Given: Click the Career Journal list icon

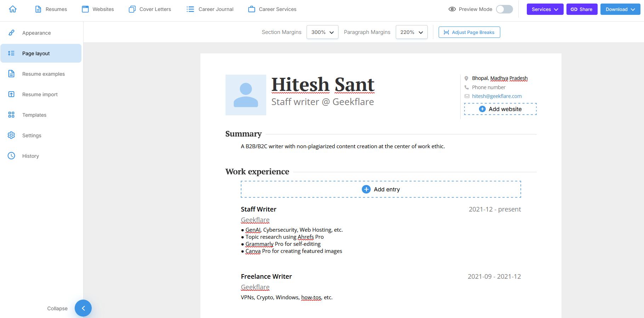Looking at the screenshot, I should (190, 9).
